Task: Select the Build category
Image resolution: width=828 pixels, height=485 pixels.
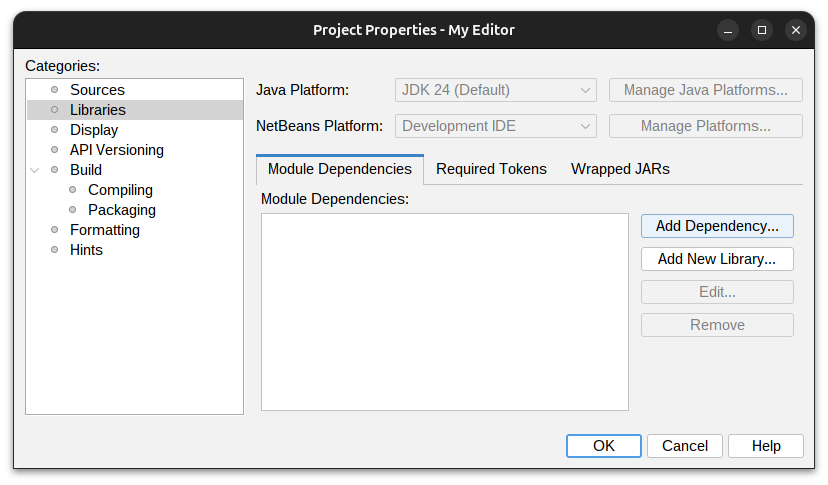Action: click(x=86, y=170)
